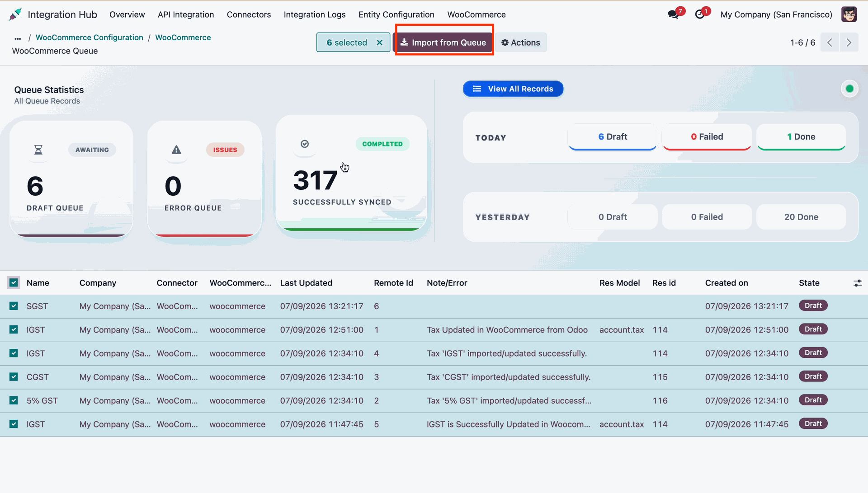Uncheck the CGST row checkbox

[14, 377]
